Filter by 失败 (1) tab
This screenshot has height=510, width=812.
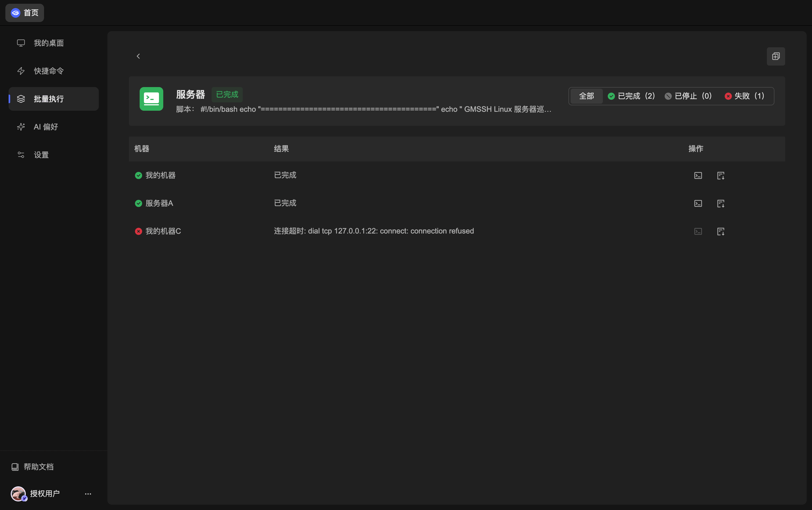click(745, 96)
